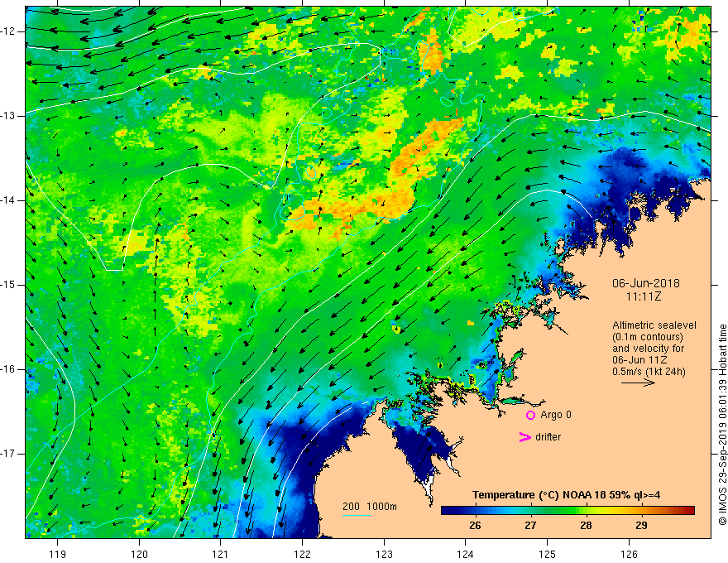
Task: Click the 'and velocity for' caption line
Action: pyautogui.click(x=648, y=349)
